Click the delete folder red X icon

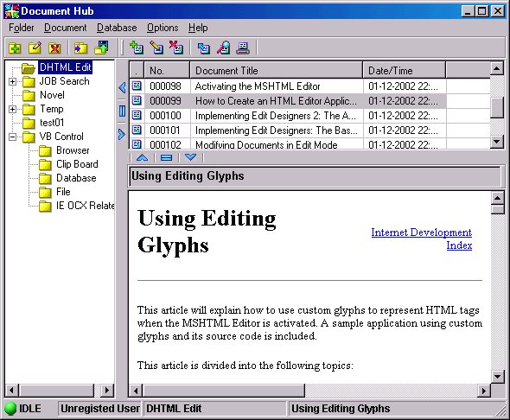[x=54, y=48]
